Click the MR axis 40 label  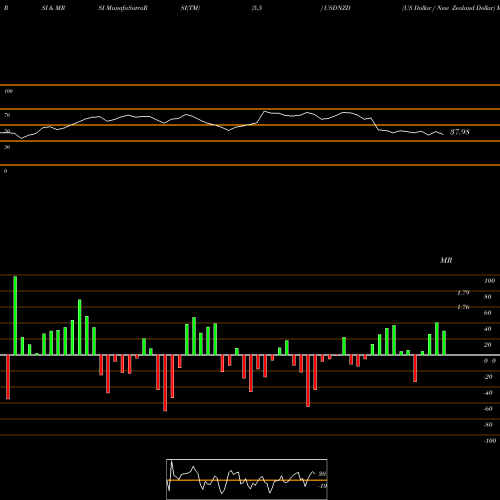[488, 329]
